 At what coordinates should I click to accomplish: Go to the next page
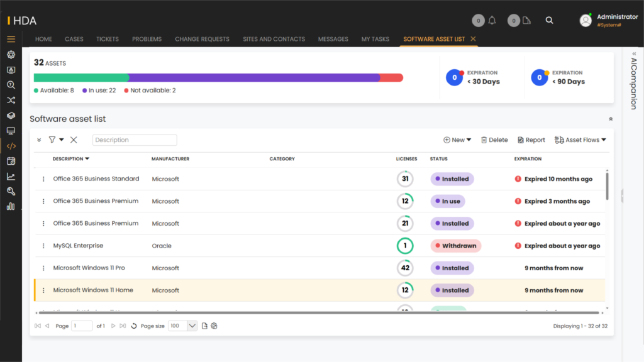113,326
